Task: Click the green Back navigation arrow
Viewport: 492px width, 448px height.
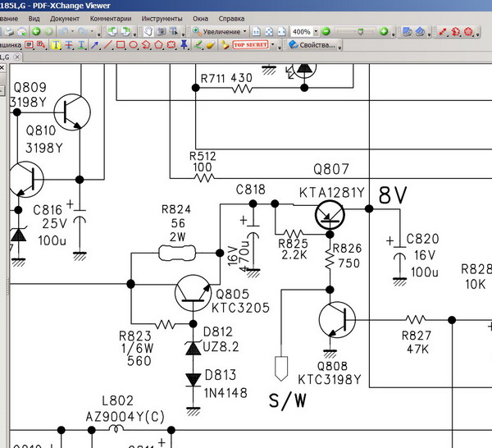Action: click(36, 31)
